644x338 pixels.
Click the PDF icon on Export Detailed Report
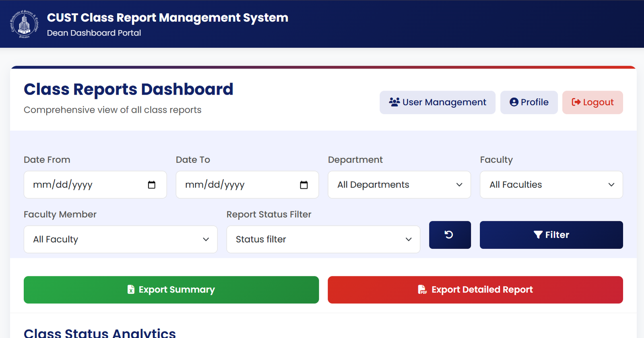pos(422,290)
